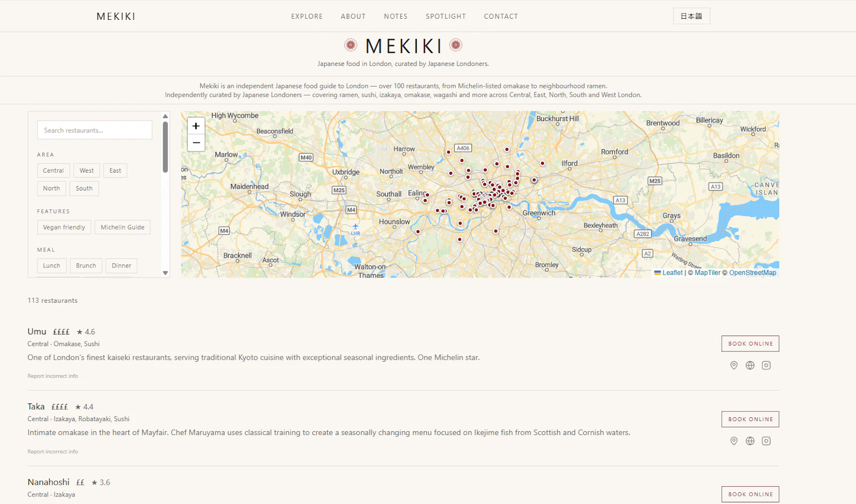
Task: Click the restaurant marker near Harrow
Action: (x=448, y=152)
